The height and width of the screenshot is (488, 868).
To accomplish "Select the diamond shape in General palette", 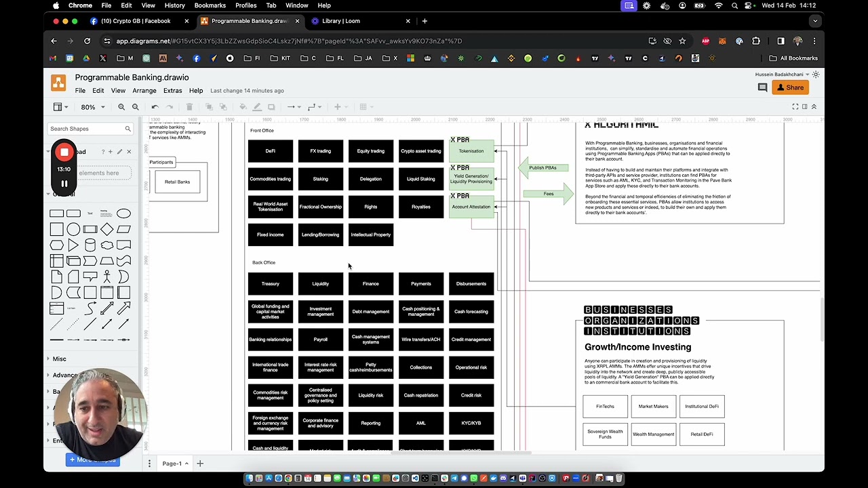I will [106, 229].
